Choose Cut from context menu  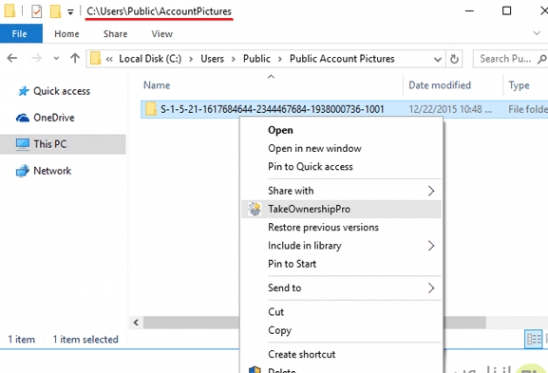click(x=276, y=312)
